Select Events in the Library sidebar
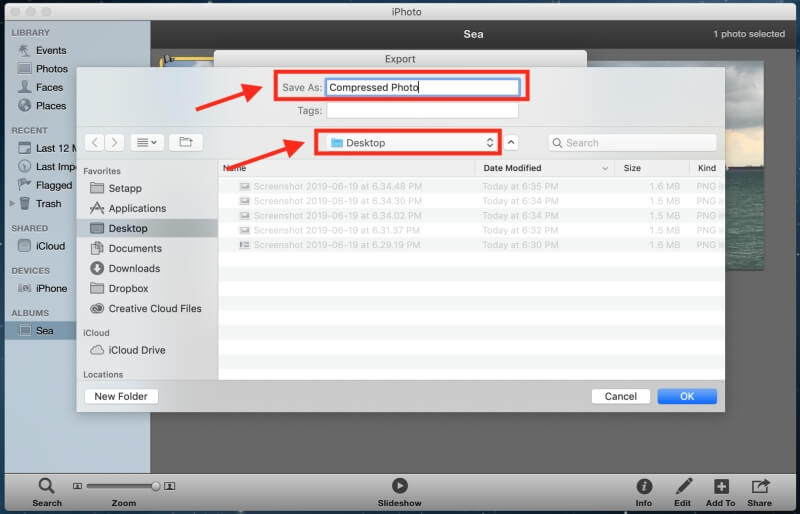 click(50, 50)
